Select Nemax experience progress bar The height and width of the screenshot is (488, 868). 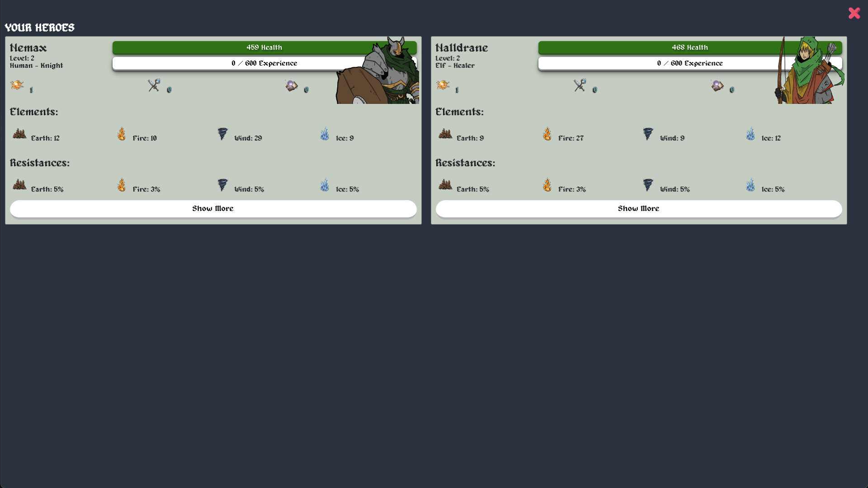[264, 63]
